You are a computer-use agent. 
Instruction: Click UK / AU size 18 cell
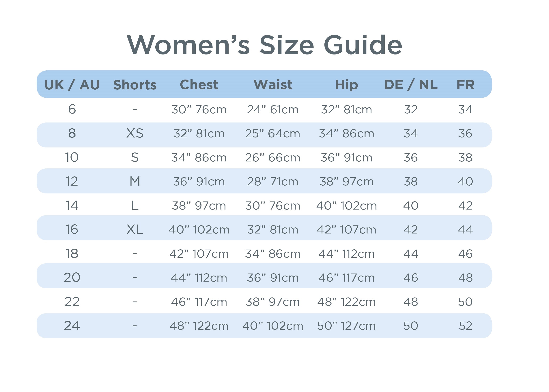pos(72,254)
